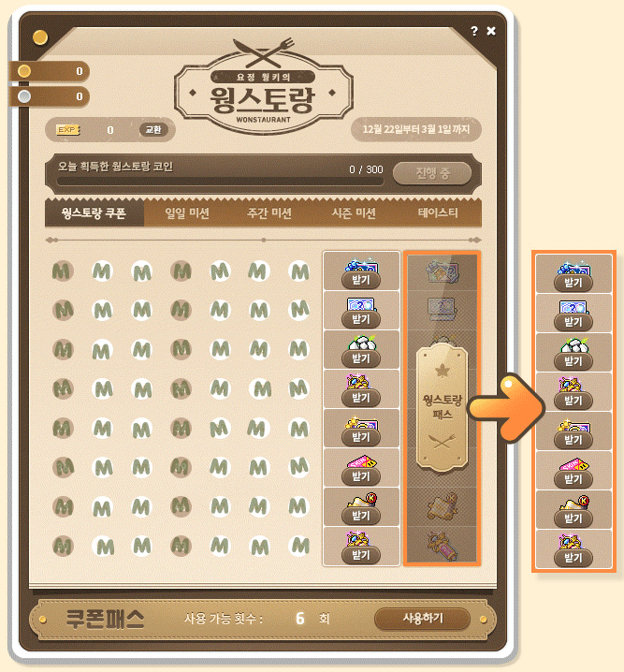
Task: Open the help question mark icon
Action: pos(474,31)
